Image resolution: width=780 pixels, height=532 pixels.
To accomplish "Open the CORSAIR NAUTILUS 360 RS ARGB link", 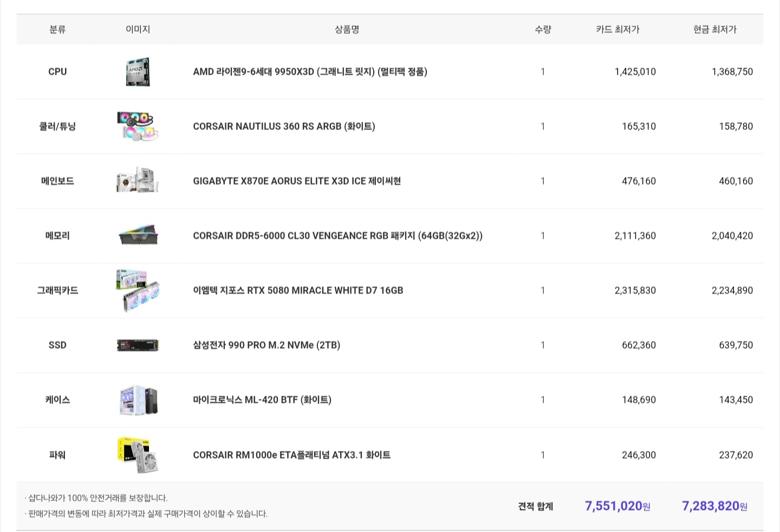I will pyautogui.click(x=284, y=126).
